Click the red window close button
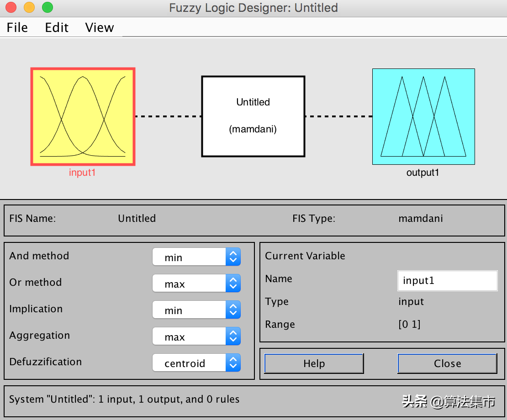The image size is (507, 420). [11, 7]
